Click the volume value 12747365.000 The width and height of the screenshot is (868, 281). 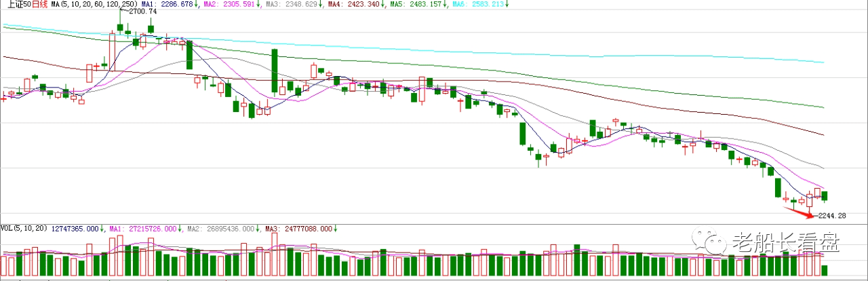coord(74,229)
